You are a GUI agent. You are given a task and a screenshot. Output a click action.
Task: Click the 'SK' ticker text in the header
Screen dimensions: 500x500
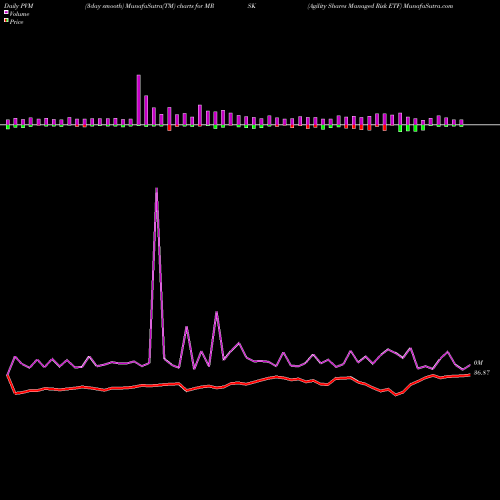252,6
